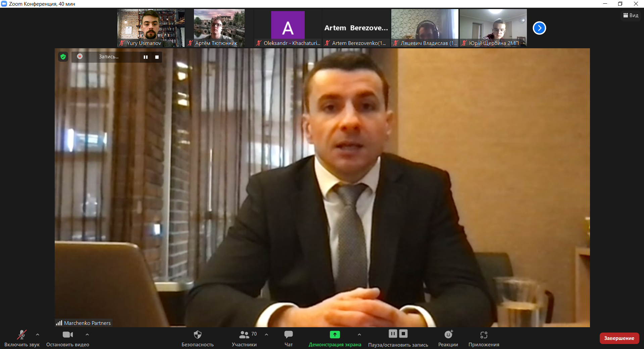The height and width of the screenshot is (349, 644).
Task: Expand video options arrow next to camera
Action: tap(87, 335)
